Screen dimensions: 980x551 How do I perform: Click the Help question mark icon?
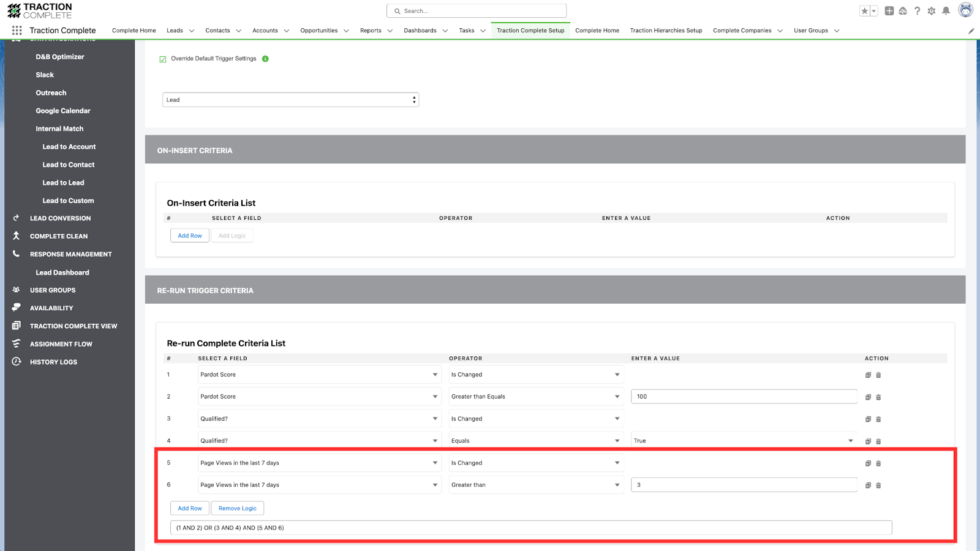tap(917, 11)
